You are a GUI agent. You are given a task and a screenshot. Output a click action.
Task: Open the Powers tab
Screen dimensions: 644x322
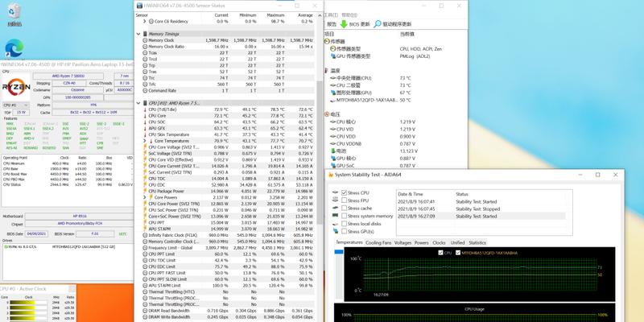tap(421, 243)
